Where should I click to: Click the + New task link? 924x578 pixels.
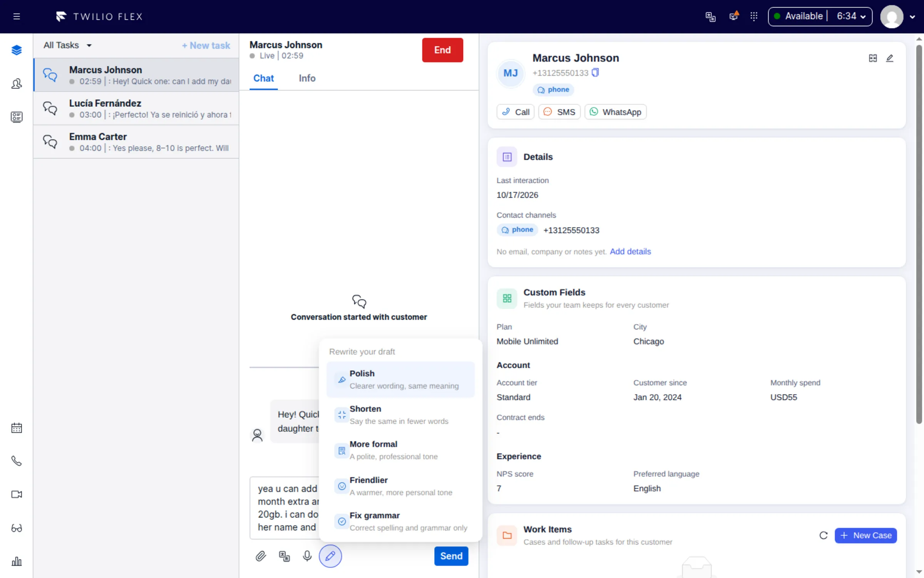pyautogui.click(x=206, y=45)
